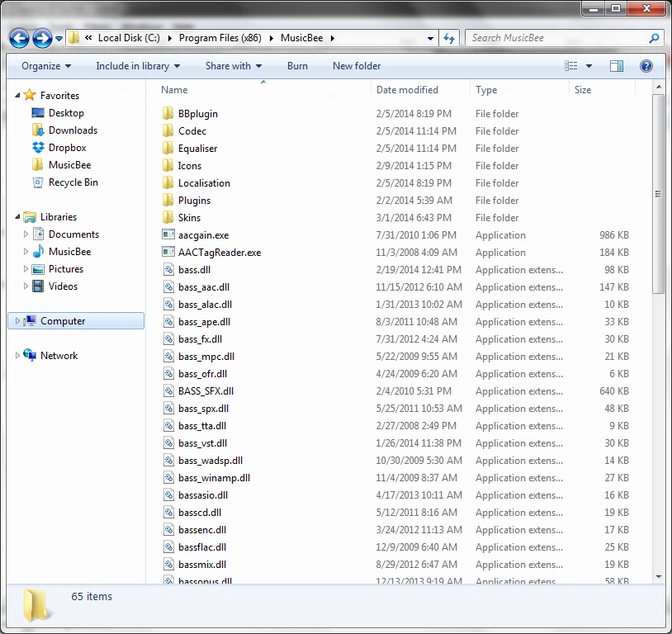Viewport: 672px width, 634px height.
Task: Click the back navigation arrow
Action: coord(18,38)
